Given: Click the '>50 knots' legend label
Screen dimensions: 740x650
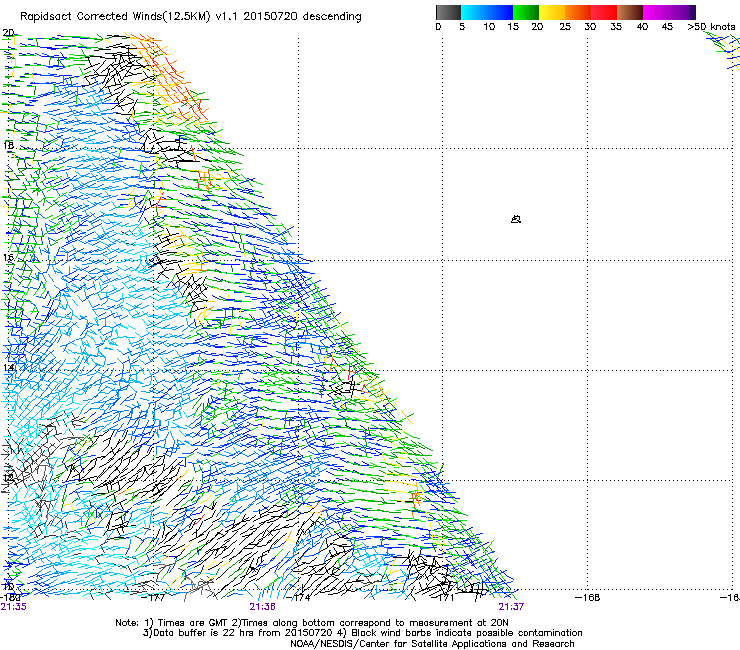Looking at the screenshot, I should (x=711, y=27).
